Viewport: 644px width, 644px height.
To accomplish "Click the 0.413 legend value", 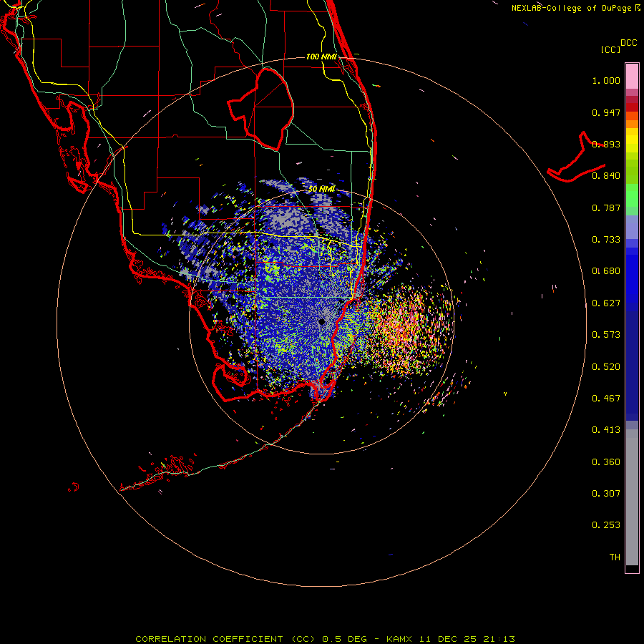I will tap(606, 430).
